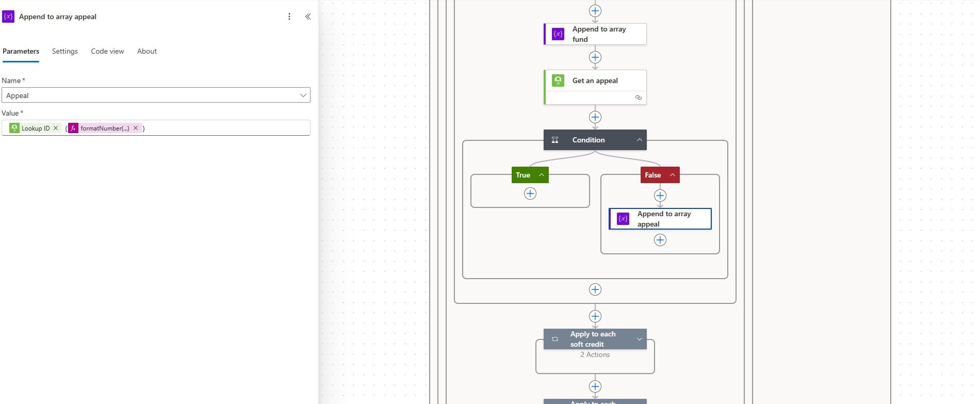The width and height of the screenshot is (980, 404).
Task: Open the About tab
Action: click(x=147, y=51)
